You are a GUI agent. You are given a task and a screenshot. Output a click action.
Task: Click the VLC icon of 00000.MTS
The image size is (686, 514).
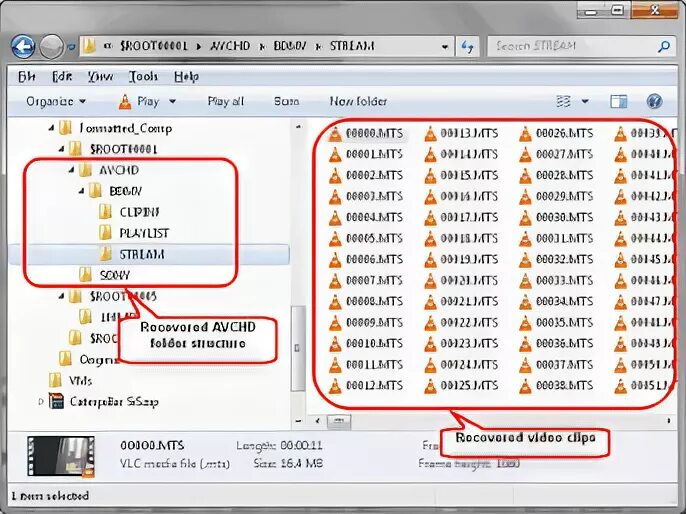click(335, 133)
